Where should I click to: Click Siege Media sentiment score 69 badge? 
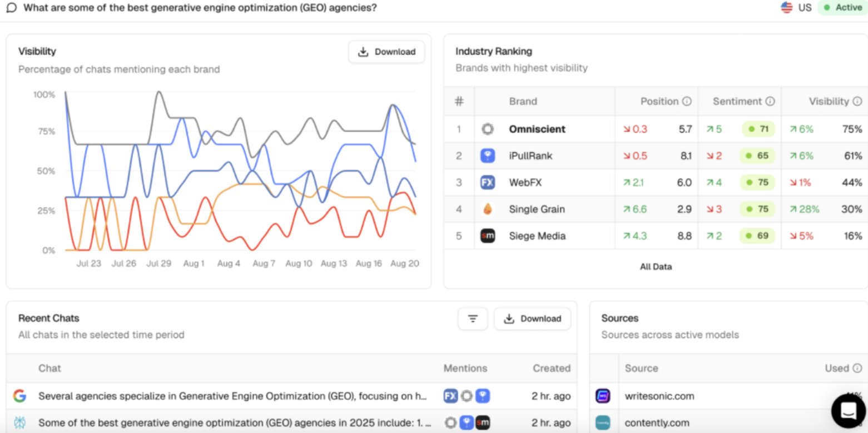(758, 236)
